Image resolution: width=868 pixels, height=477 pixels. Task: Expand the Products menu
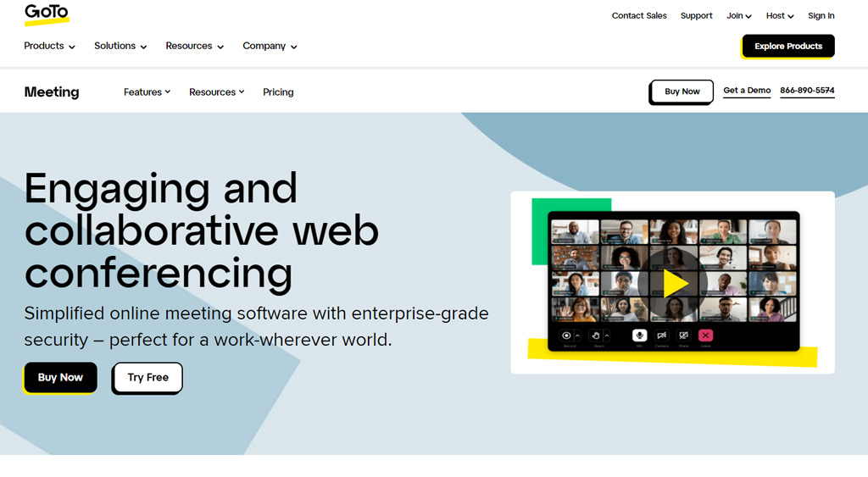49,46
